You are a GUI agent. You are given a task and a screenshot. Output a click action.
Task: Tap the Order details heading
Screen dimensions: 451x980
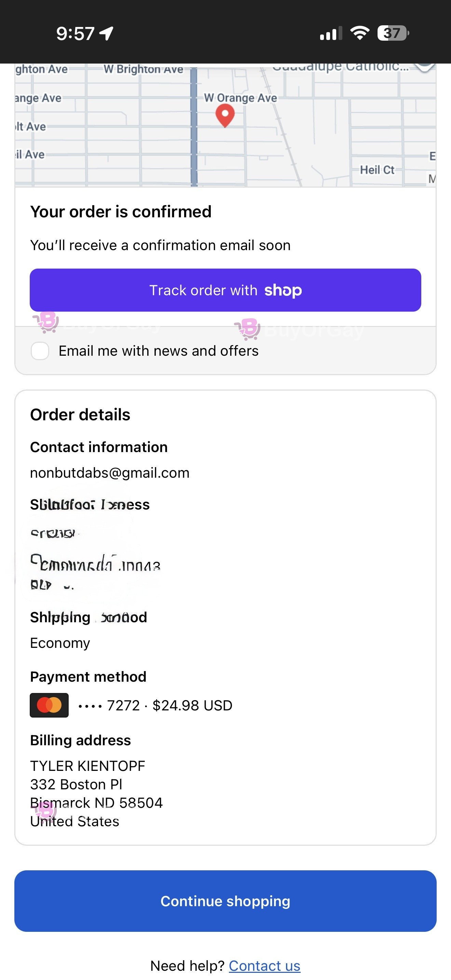pyautogui.click(x=80, y=415)
